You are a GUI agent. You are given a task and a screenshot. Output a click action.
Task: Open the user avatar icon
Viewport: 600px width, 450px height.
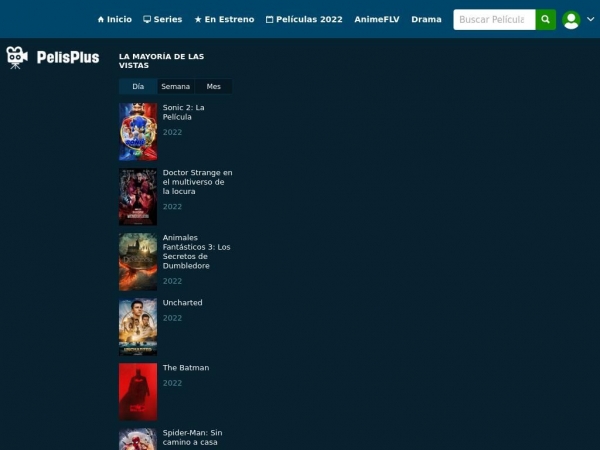571,20
